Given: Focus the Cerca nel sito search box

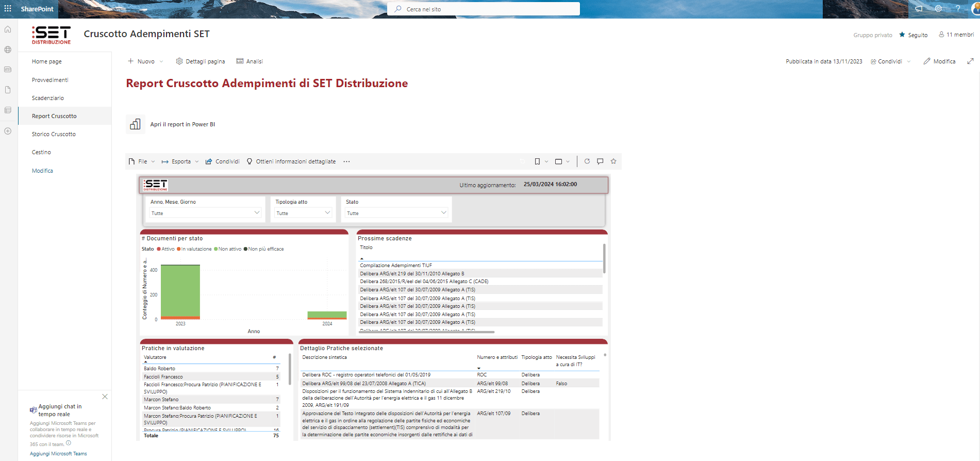Looking at the screenshot, I should 484,9.
